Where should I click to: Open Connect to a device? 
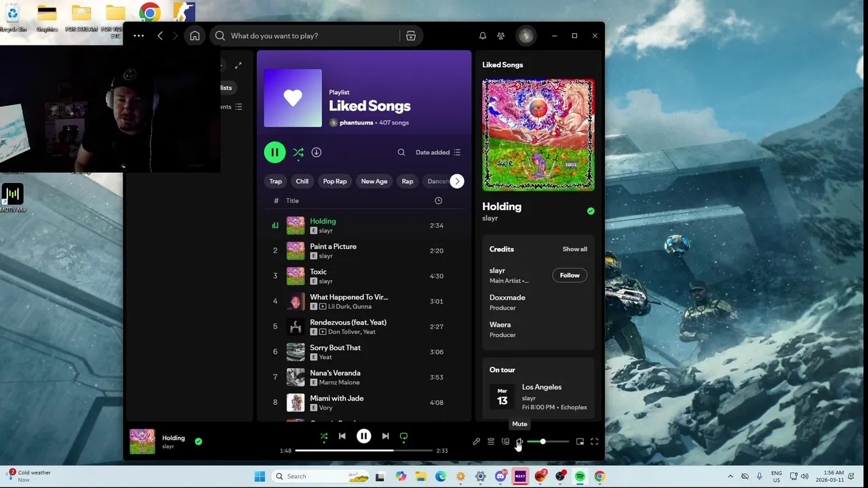click(x=505, y=442)
